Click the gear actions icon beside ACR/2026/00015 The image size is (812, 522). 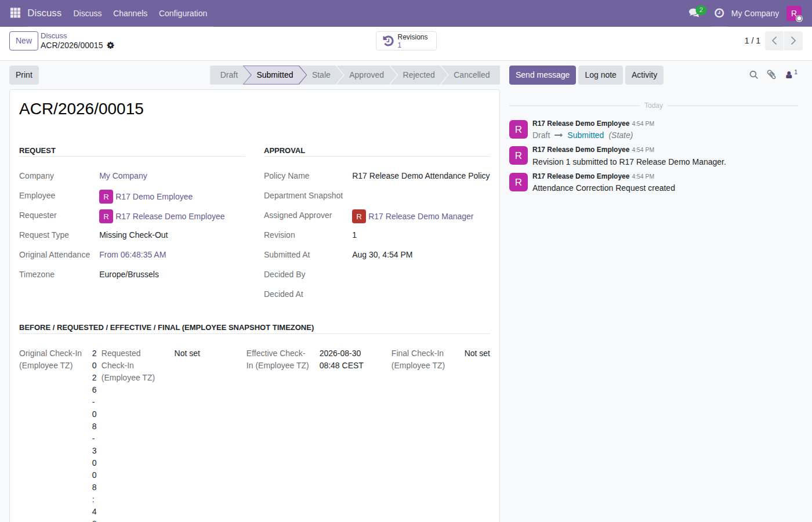coord(111,45)
